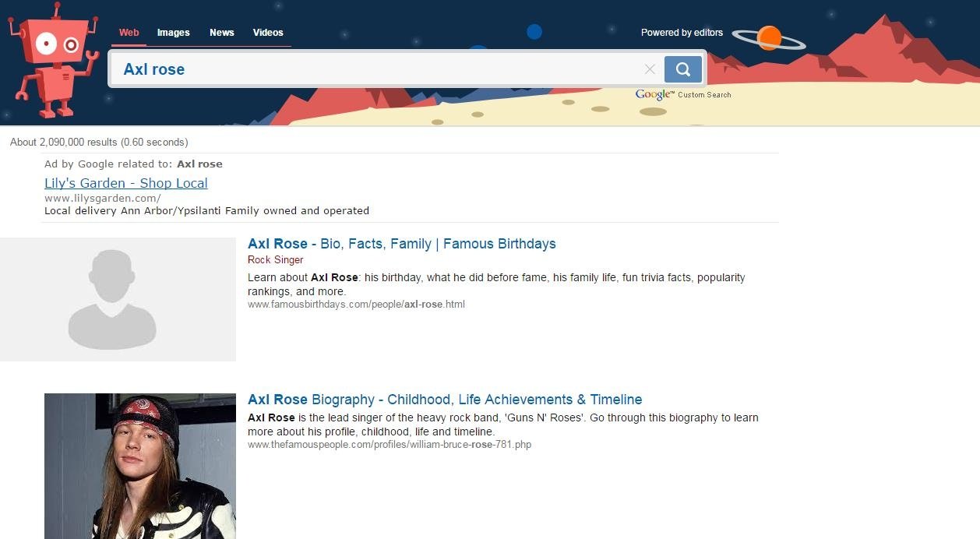Go to the Videos tab

coord(268,33)
